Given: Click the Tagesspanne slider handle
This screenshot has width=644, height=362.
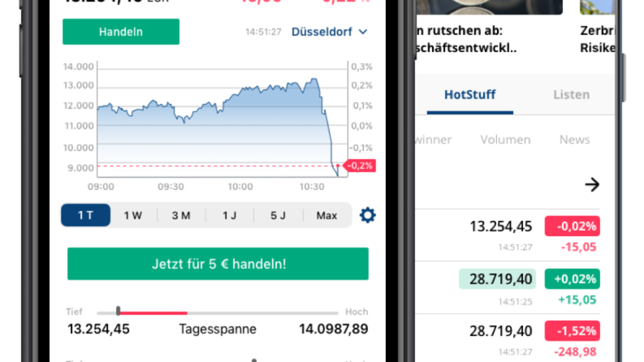Looking at the screenshot, I should point(118,312).
